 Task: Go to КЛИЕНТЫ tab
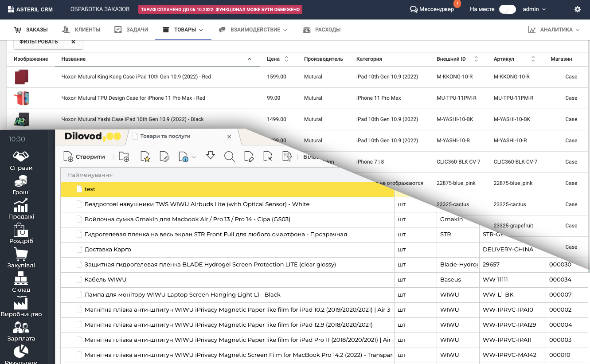pyautogui.click(x=82, y=30)
